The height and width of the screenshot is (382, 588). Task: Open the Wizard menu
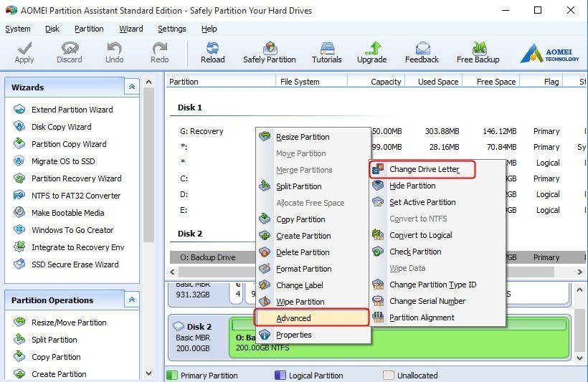point(131,29)
